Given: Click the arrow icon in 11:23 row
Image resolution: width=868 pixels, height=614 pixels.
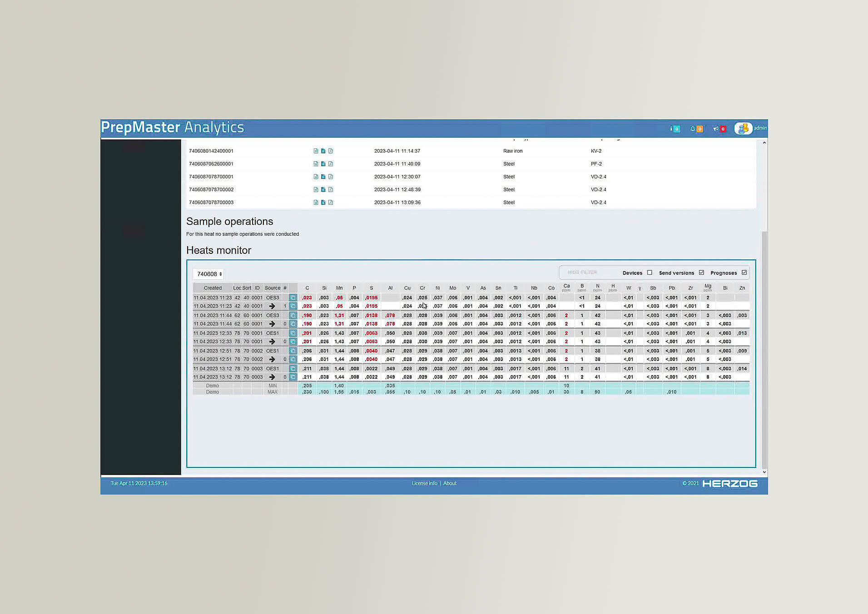Looking at the screenshot, I should click(272, 306).
